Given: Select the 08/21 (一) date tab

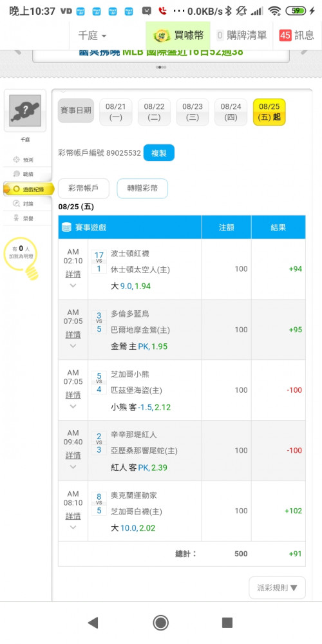Looking at the screenshot, I should coord(116,112).
